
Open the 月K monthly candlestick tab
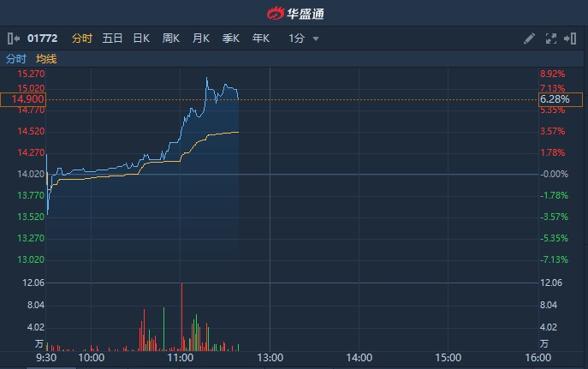pyautogui.click(x=201, y=39)
